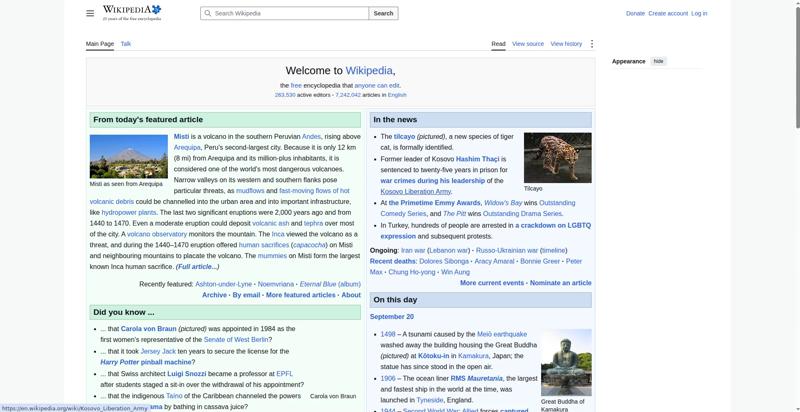
Task: Open the Luigi Snozzi link
Action: (x=187, y=374)
